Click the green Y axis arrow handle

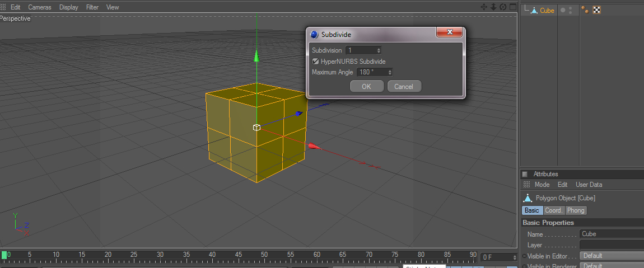(256, 56)
